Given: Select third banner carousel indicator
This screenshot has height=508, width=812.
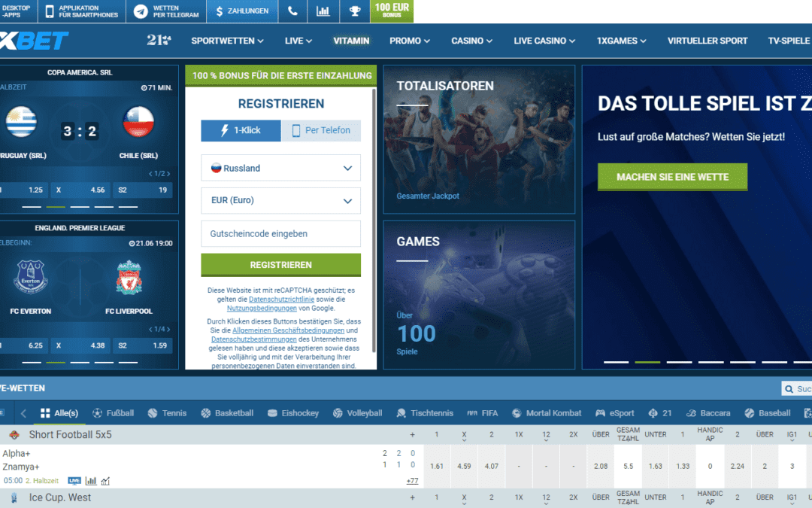Looking at the screenshot, I should point(679,362).
